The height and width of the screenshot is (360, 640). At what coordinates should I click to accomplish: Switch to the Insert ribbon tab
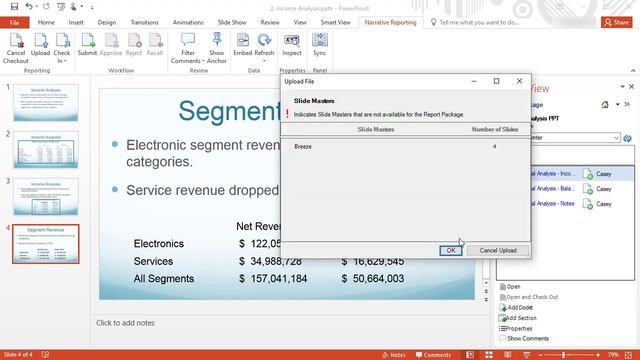[x=76, y=22]
